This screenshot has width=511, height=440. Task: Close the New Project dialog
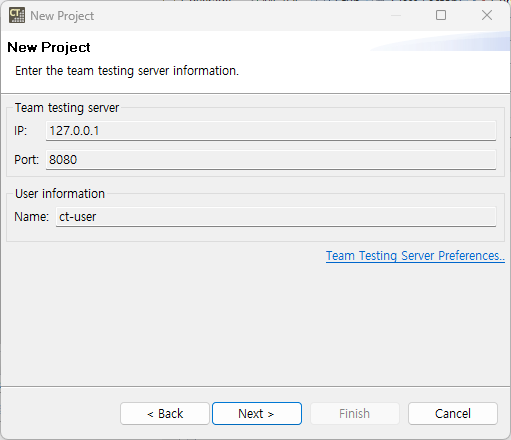pos(487,15)
